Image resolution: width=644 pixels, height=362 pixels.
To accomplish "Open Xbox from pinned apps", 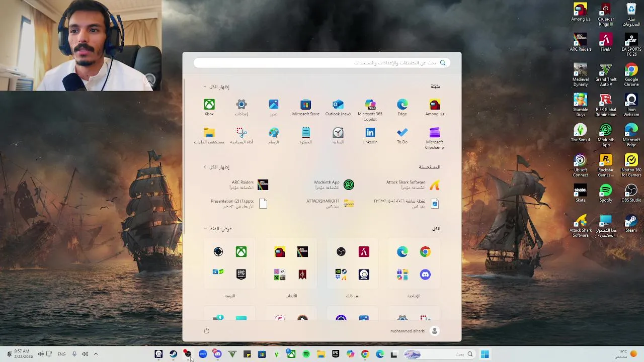I will click(209, 107).
